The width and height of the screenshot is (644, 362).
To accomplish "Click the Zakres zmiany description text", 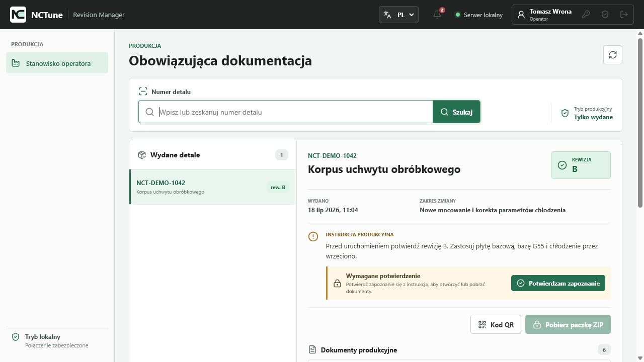I will click(493, 210).
